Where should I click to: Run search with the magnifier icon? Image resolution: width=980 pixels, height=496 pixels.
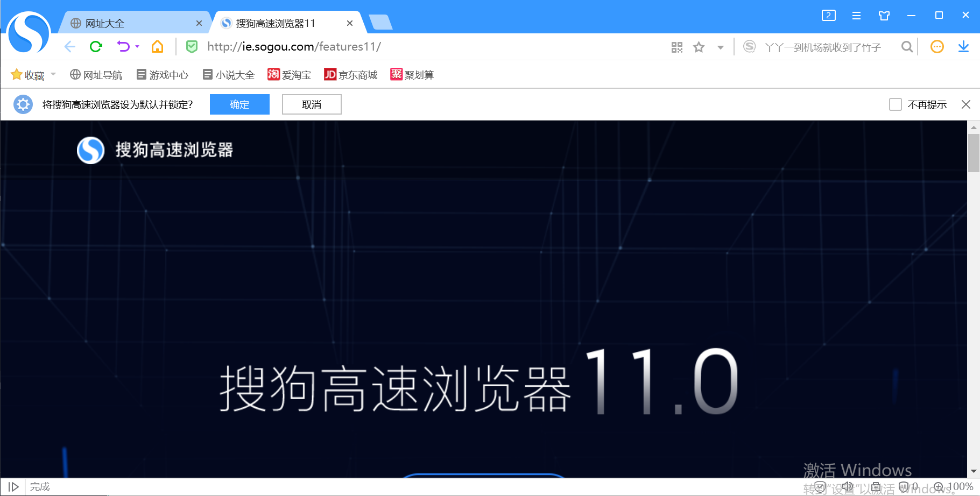pyautogui.click(x=907, y=47)
